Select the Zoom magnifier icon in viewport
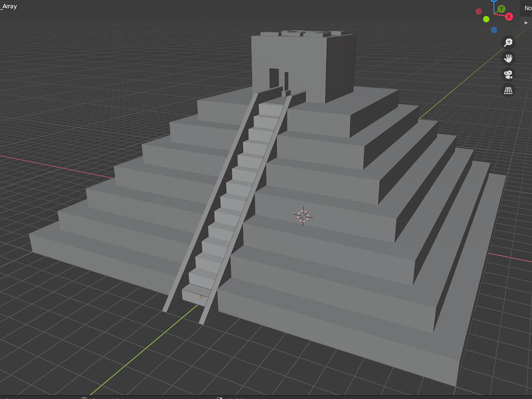Screen dimensions: 532x399 coord(508,42)
